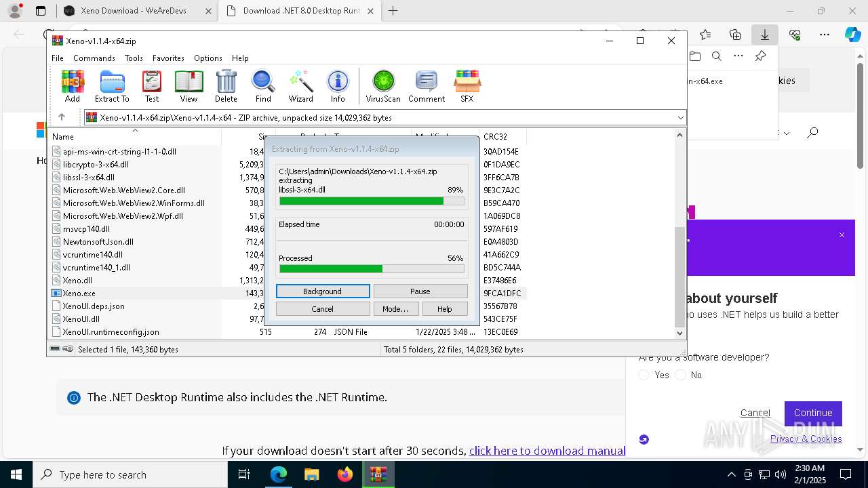Select libcrypto-3-x64.dll file
Image resolution: width=868 pixels, height=488 pixels.
pos(96,165)
